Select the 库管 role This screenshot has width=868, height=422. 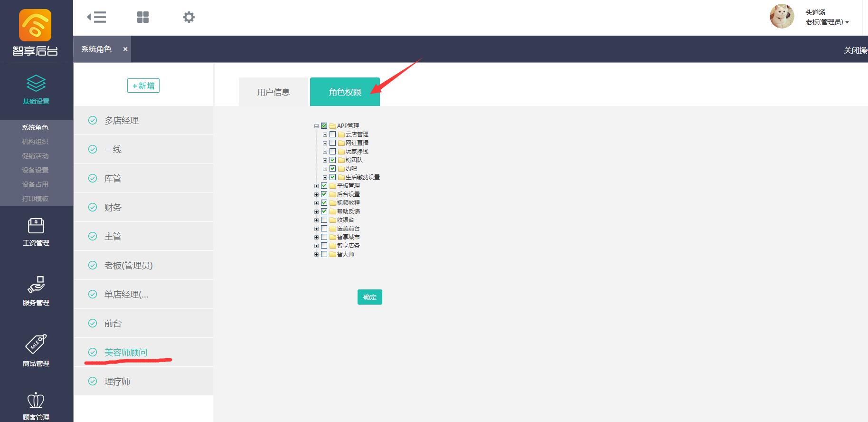click(143, 178)
